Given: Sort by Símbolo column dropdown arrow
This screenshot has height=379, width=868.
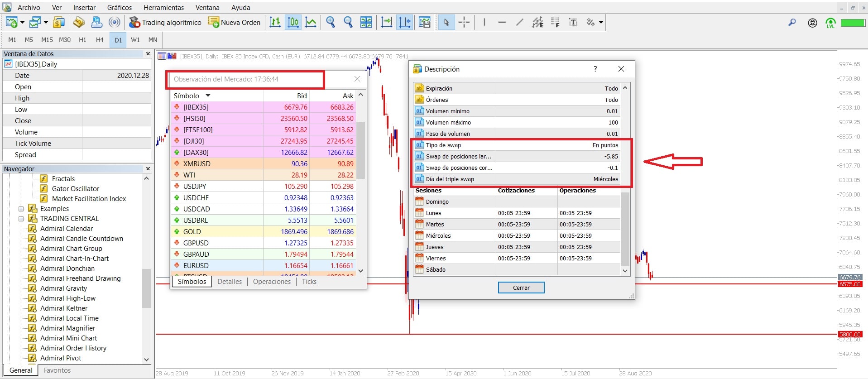Looking at the screenshot, I should click(x=208, y=96).
